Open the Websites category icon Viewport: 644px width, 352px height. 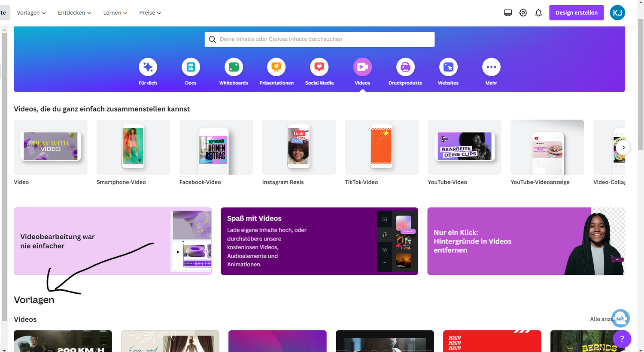tap(448, 67)
